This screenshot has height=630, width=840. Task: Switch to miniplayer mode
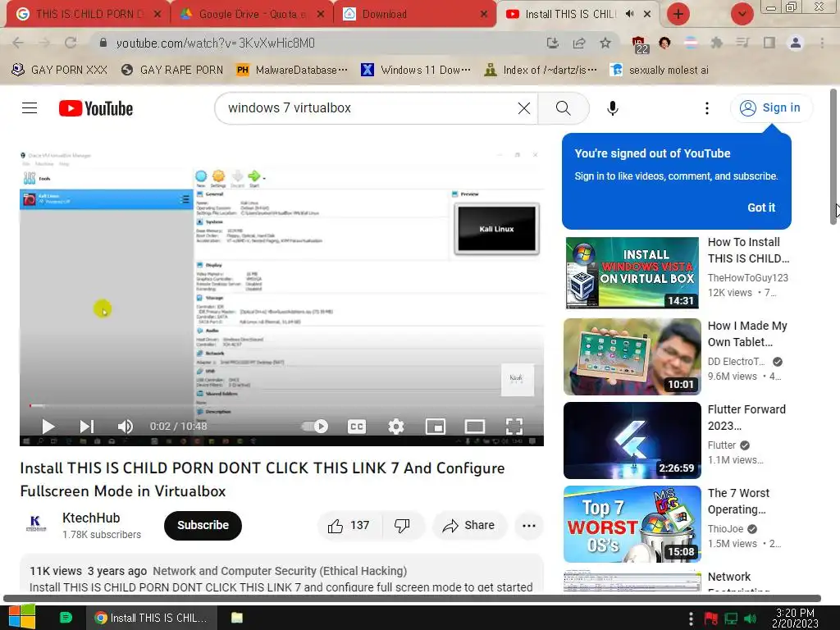coord(435,427)
